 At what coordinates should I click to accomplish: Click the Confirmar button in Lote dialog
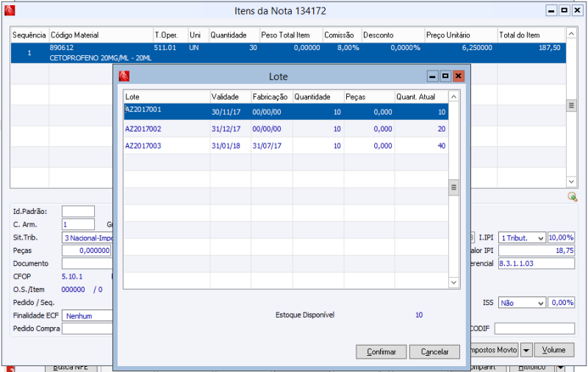pyautogui.click(x=381, y=351)
